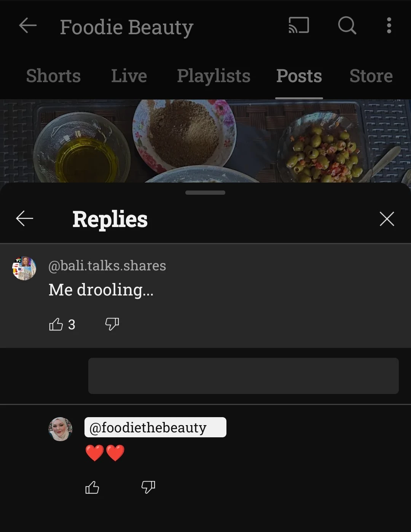Open channel search magnifier icon

(347, 25)
